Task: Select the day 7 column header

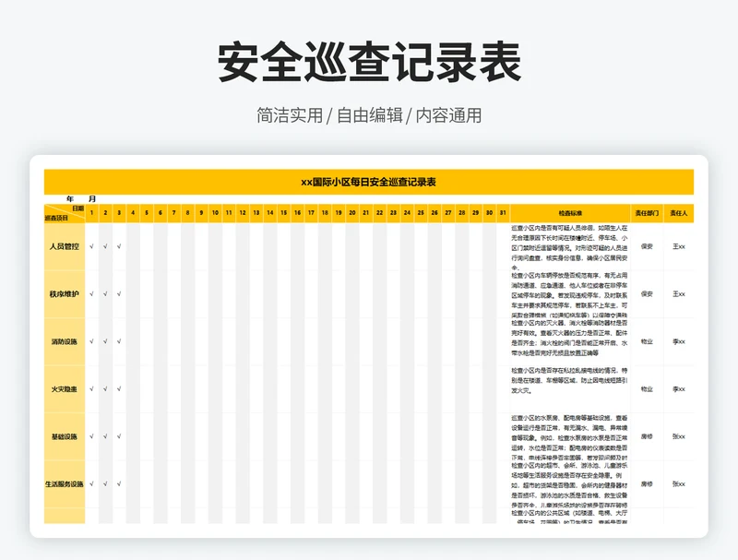Action: tap(173, 213)
